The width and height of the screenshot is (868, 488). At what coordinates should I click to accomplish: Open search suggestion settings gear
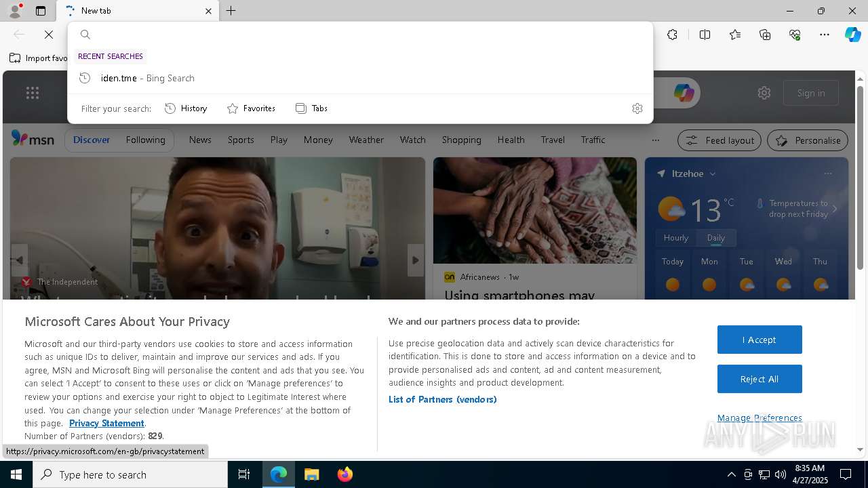(x=637, y=108)
